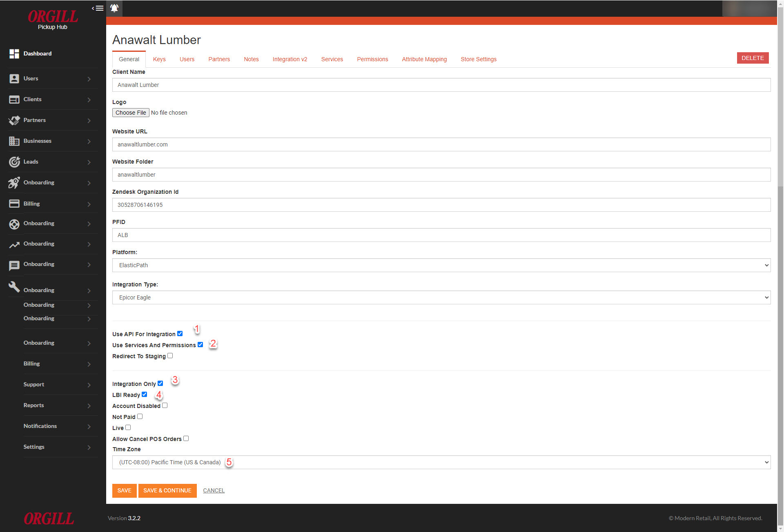Open the Time Zone dropdown
Screen dimensions: 784x532
(441, 462)
